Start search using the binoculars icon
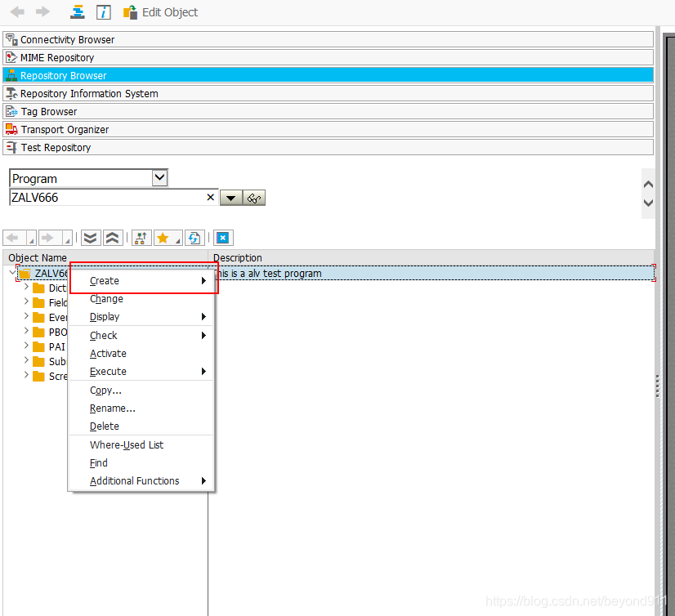 click(x=253, y=197)
